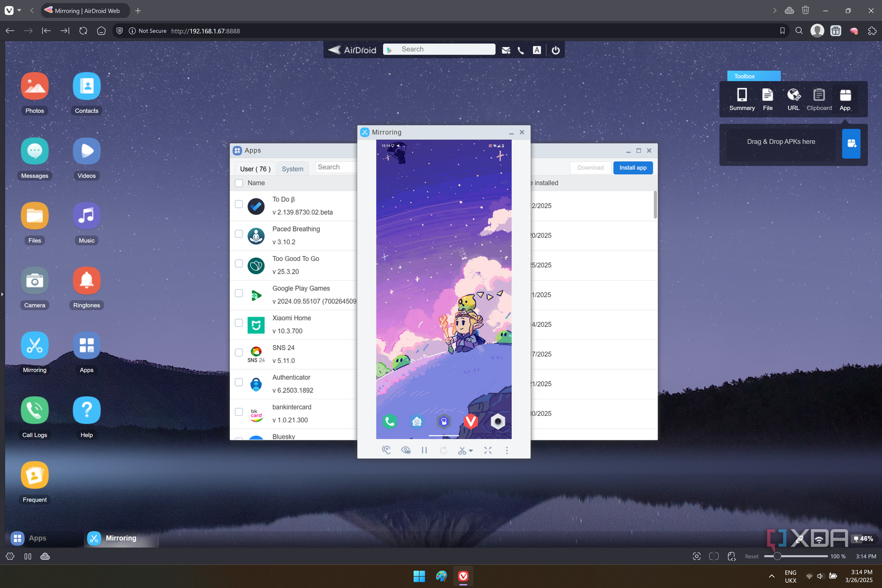Open the Summary panel in the Toolbox
The image size is (882, 588).
[x=742, y=99]
